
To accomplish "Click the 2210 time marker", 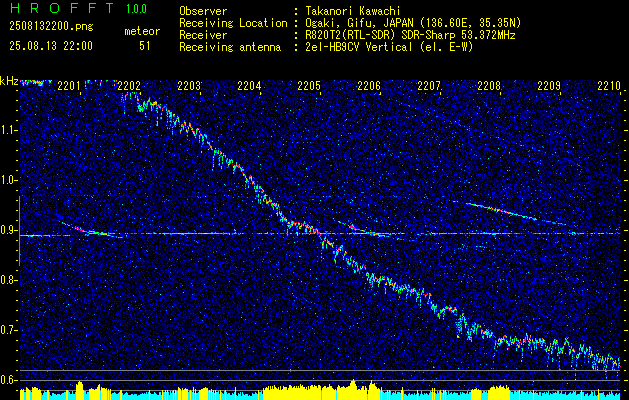I will pos(609,85).
